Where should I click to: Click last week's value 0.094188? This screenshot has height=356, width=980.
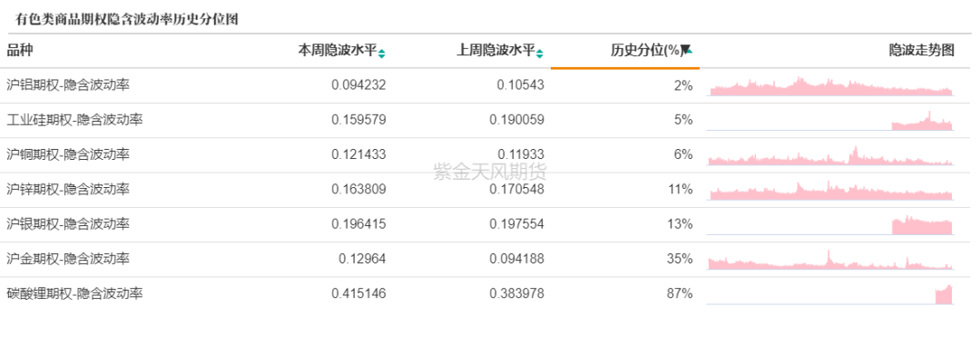(517, 259)
